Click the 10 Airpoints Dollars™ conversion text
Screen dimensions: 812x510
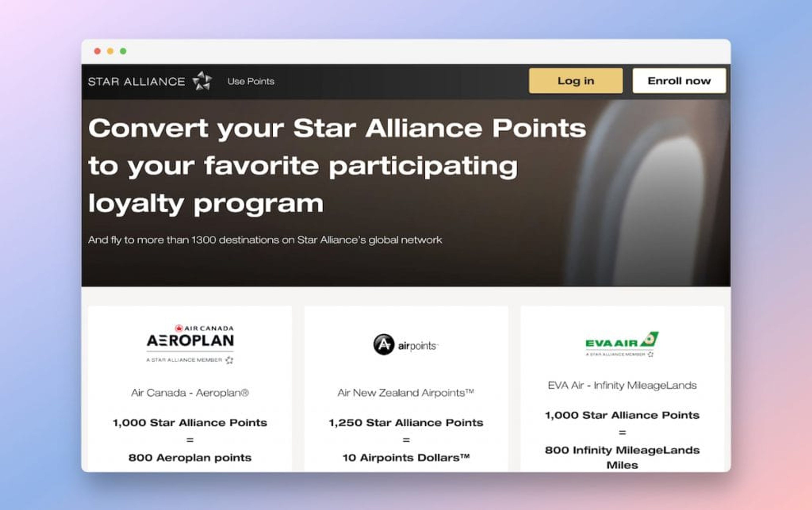click(406, 457)
